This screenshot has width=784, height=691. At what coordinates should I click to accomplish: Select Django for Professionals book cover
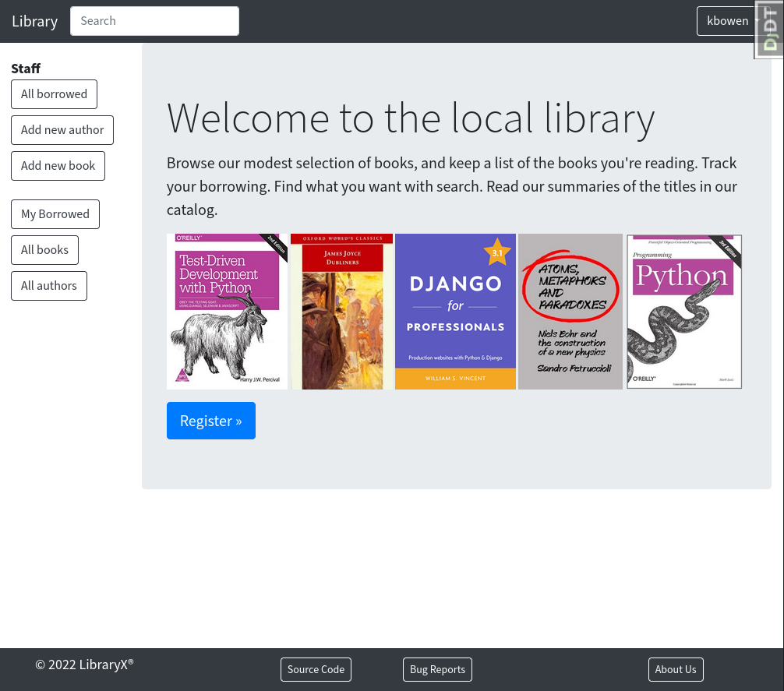[455, 312]
